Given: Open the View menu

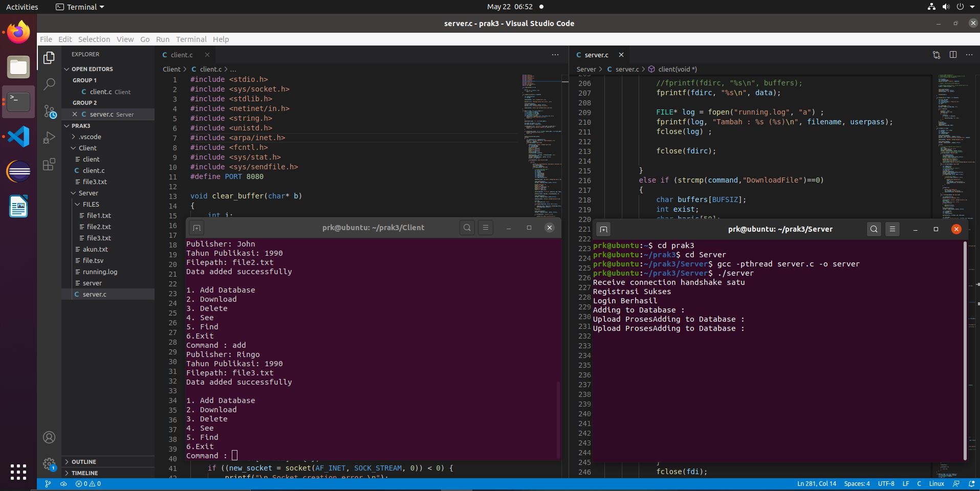Looking at the screenshot, I should tap(125, 39).
